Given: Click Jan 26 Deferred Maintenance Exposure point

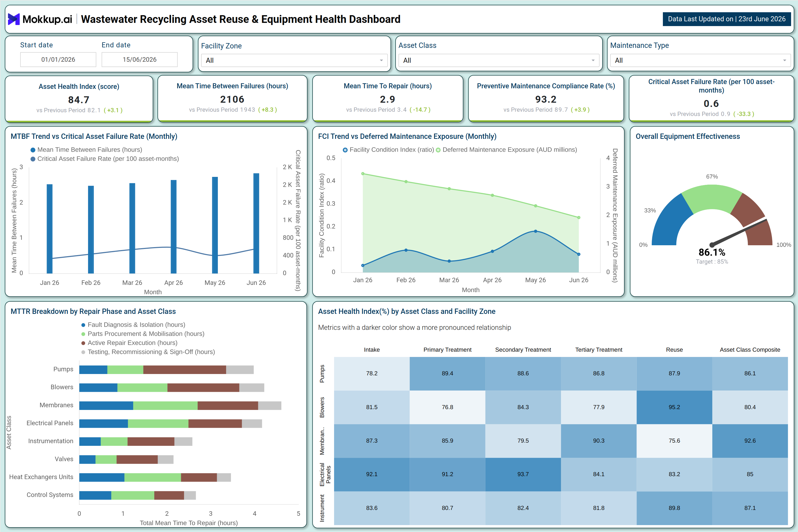Looking at the screenshot, I should [x=363, y=174].
